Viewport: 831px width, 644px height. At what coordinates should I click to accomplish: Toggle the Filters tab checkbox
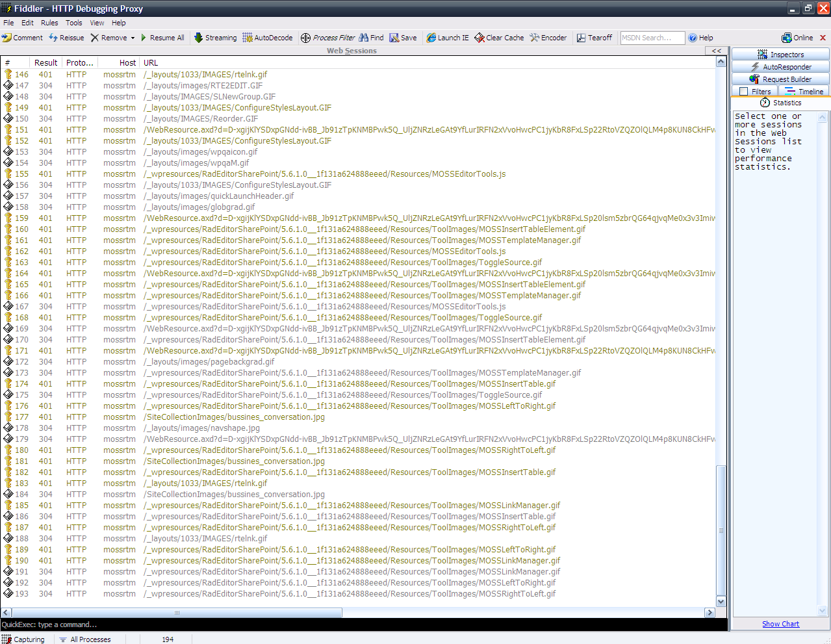744,92
